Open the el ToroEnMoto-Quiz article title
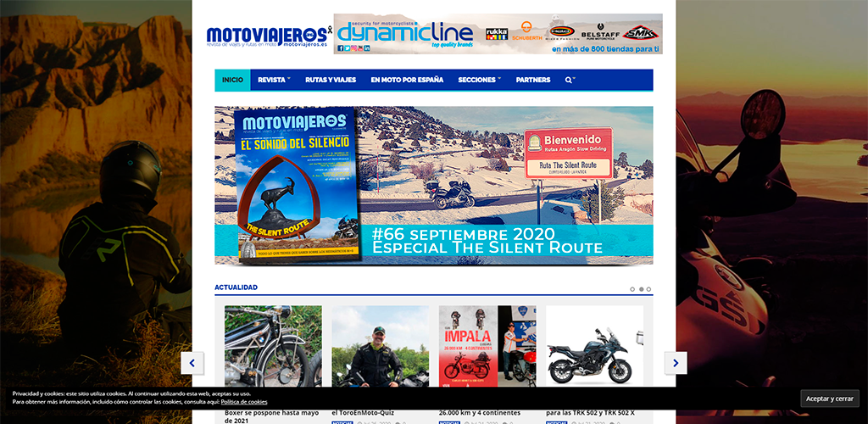868x424 pixels. tap(363, 412)
